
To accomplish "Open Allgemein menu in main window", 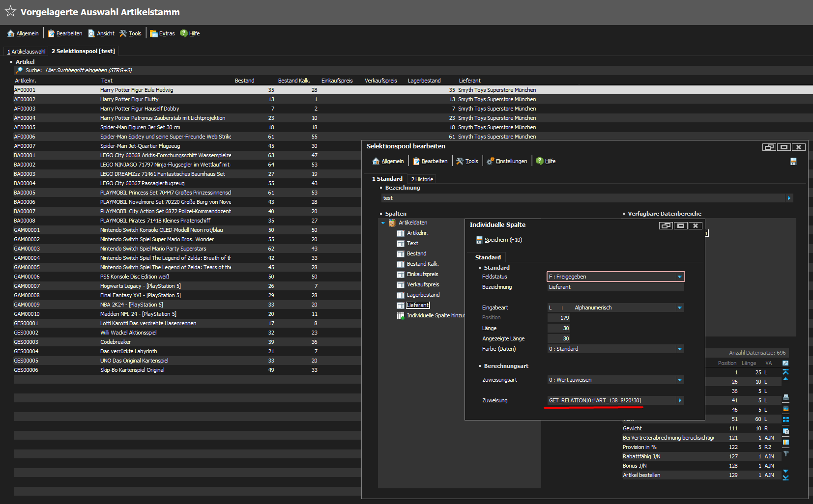I will click(23, 33).
